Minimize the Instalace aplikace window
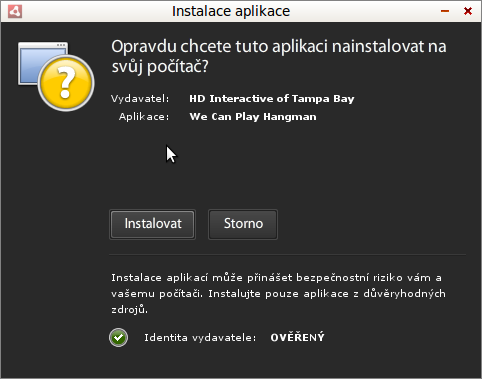Screen dimensions: 482x379 pyautogui.click(x=445, y=11)
